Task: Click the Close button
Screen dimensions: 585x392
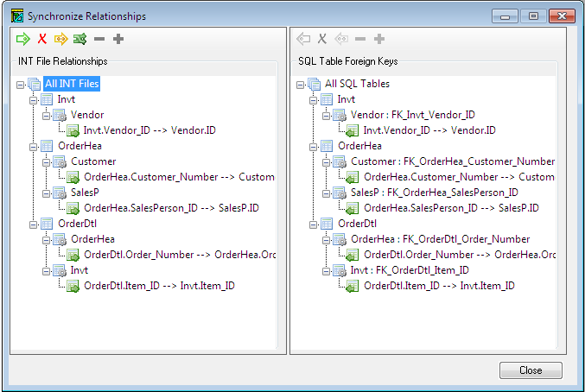Action: tap(531, 370)
